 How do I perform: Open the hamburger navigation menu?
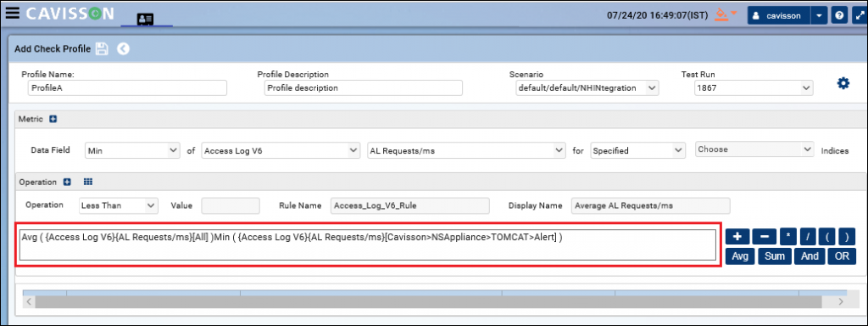(x=12, y=14)
